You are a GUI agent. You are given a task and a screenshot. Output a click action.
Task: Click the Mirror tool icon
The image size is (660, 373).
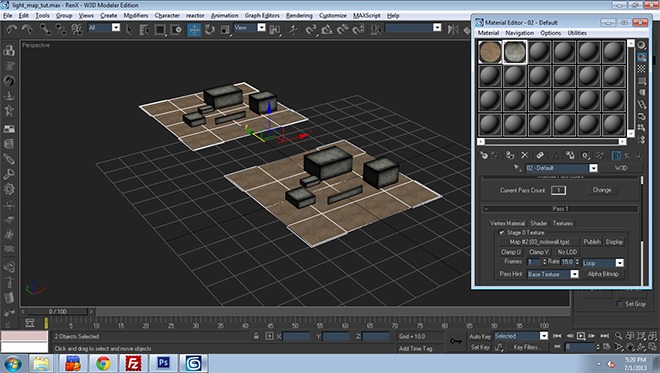(453, 29)
